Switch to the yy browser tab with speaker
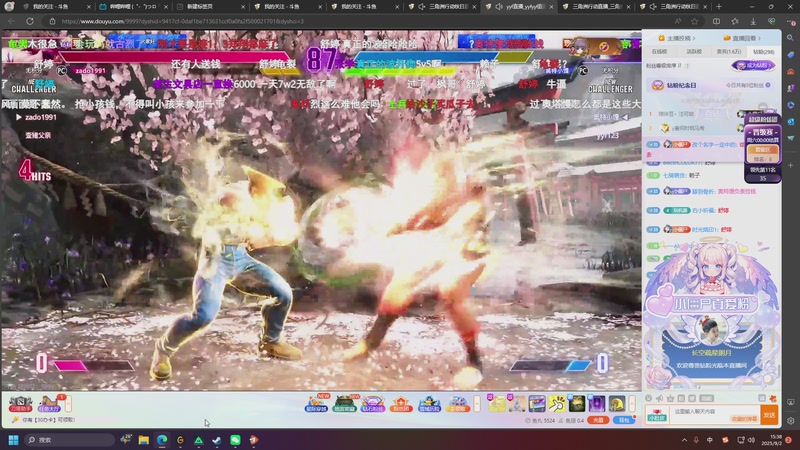The height and width of the screenshot is (450, 800). pyautogui.click(x=519, y=7)
